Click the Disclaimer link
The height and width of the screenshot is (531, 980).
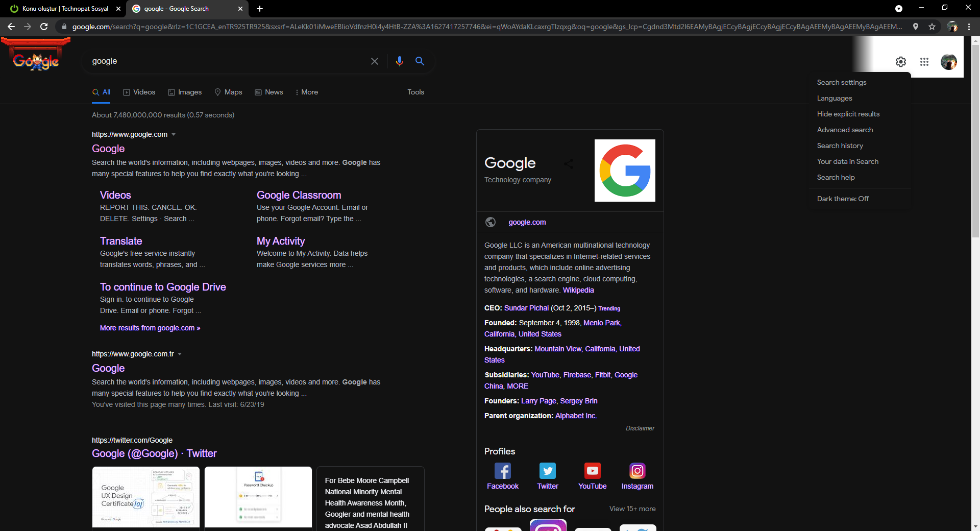[x=640, y=428]
